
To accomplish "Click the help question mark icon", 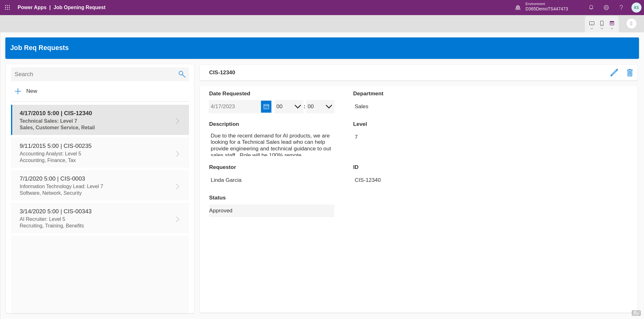I will [621, 7].
